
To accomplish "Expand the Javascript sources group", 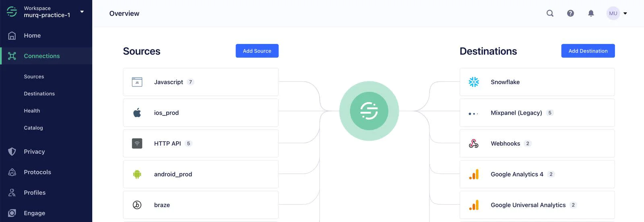I will point(191,82).
